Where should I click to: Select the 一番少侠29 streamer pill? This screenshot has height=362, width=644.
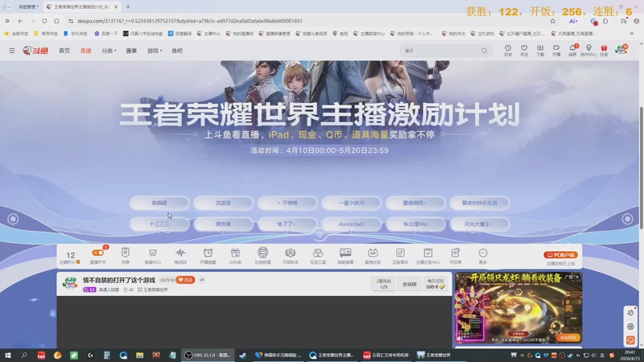click(x=352, y=203)
